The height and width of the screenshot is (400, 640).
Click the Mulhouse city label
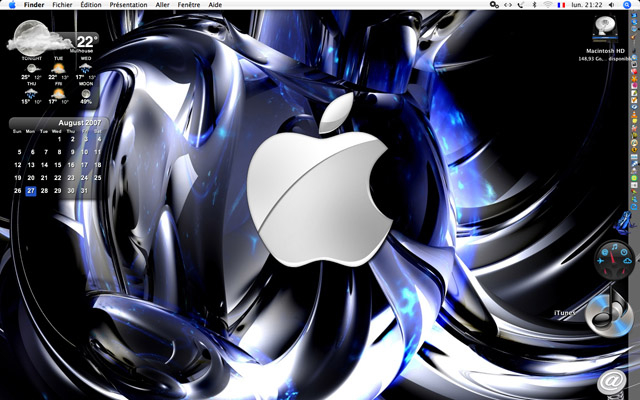(82, 51)
